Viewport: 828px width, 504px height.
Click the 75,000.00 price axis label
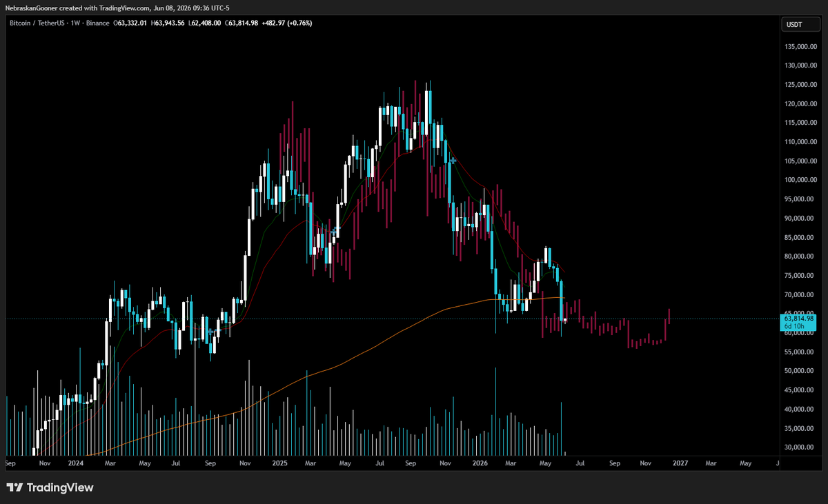pos(800,276)
